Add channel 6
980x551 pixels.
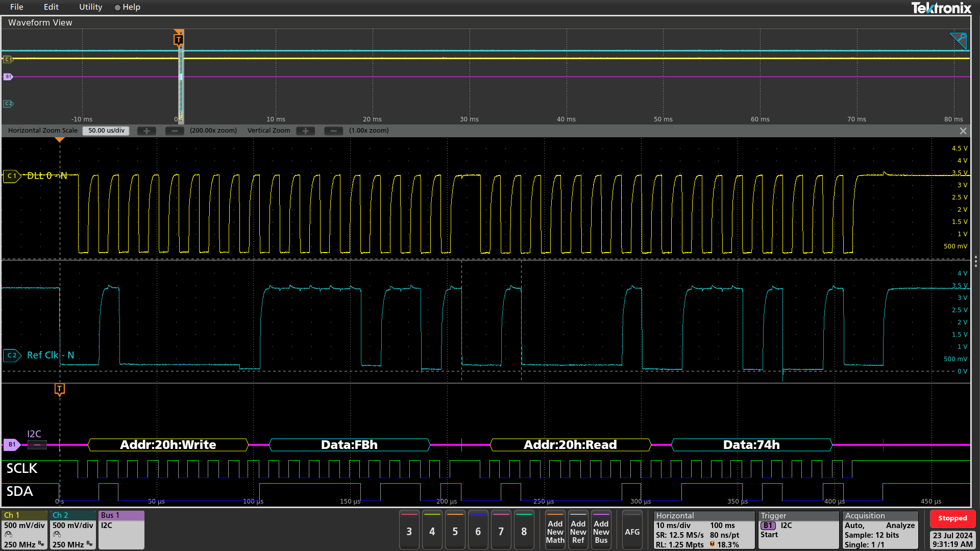[478, 530]
